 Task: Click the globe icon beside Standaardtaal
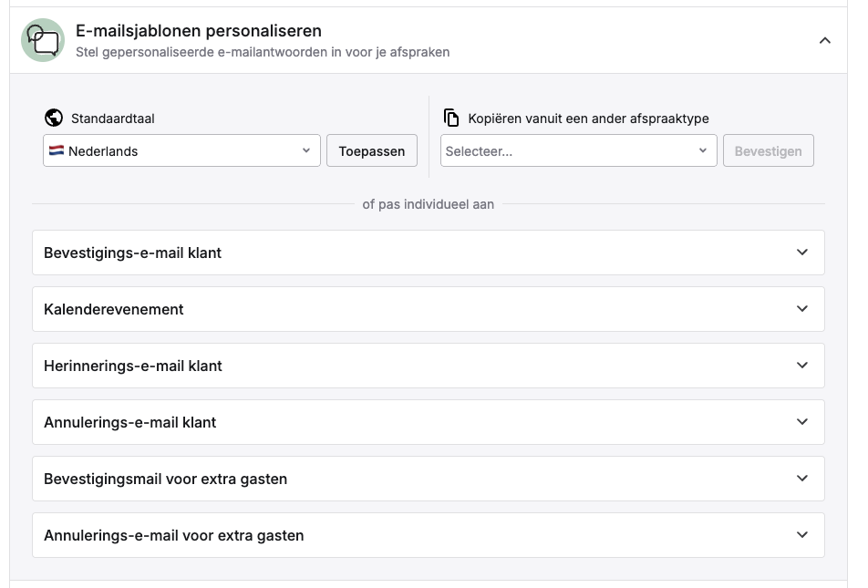54,118
